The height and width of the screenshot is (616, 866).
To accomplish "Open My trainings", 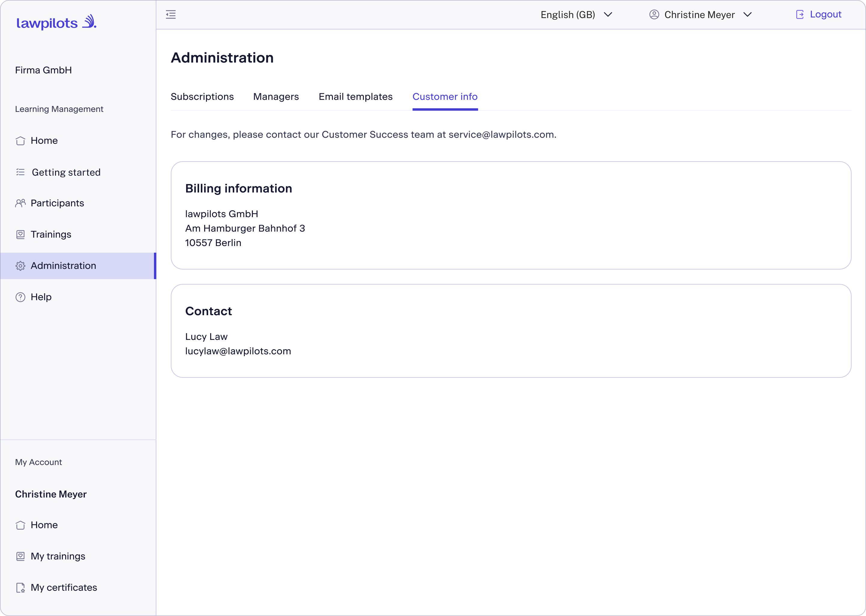I will [78, 556].
